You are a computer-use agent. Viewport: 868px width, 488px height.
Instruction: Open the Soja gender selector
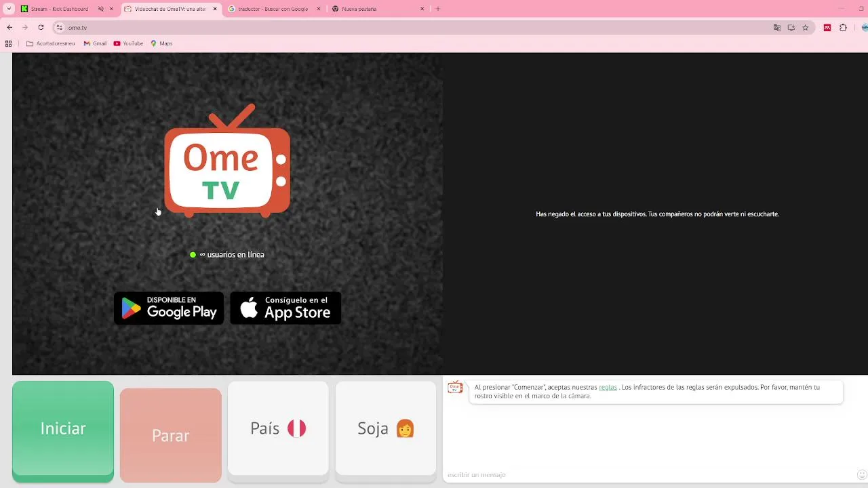(386, 431)
